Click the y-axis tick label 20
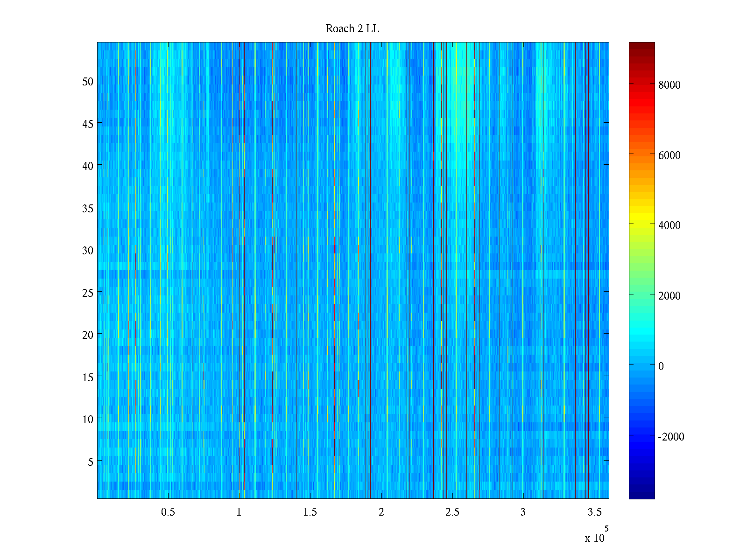 click(x=88, y=335)
